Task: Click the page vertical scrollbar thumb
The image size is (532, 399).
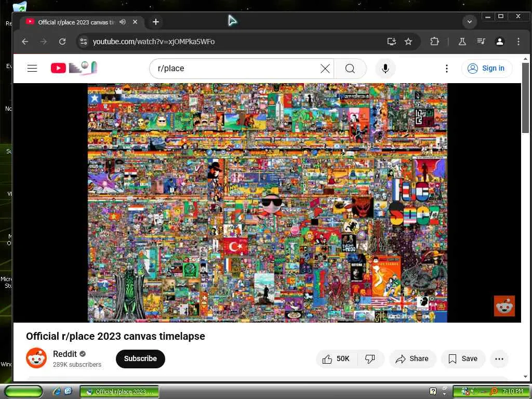Action: point(525,98)
